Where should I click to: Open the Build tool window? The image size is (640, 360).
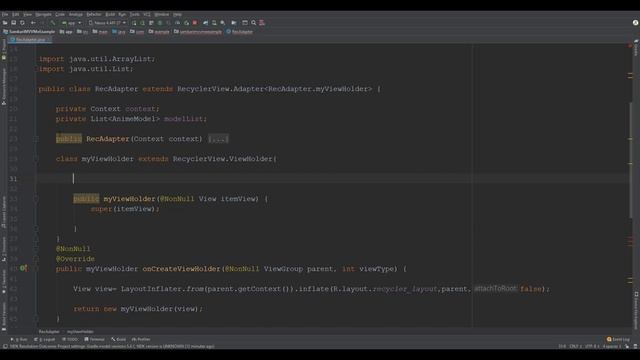coord(119,339)
